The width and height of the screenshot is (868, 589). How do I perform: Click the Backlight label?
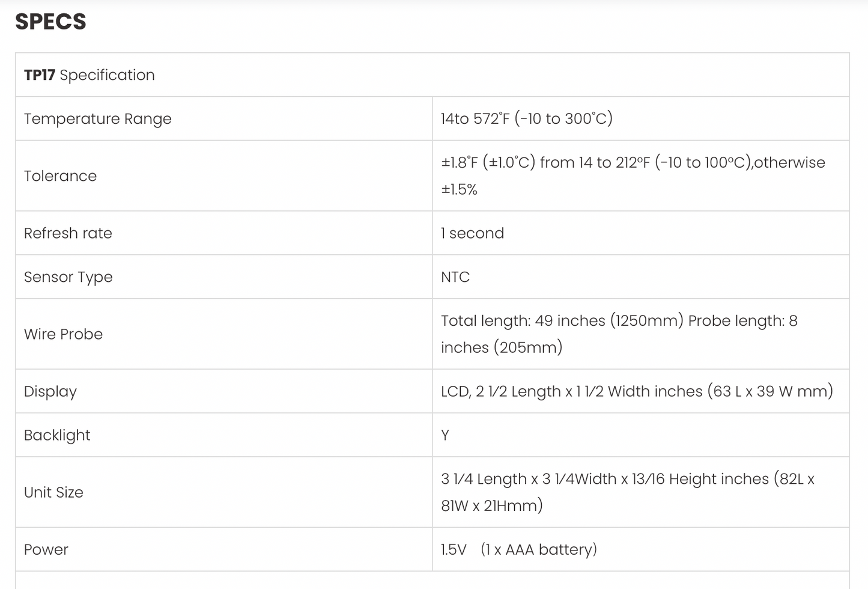pos(57,435)
